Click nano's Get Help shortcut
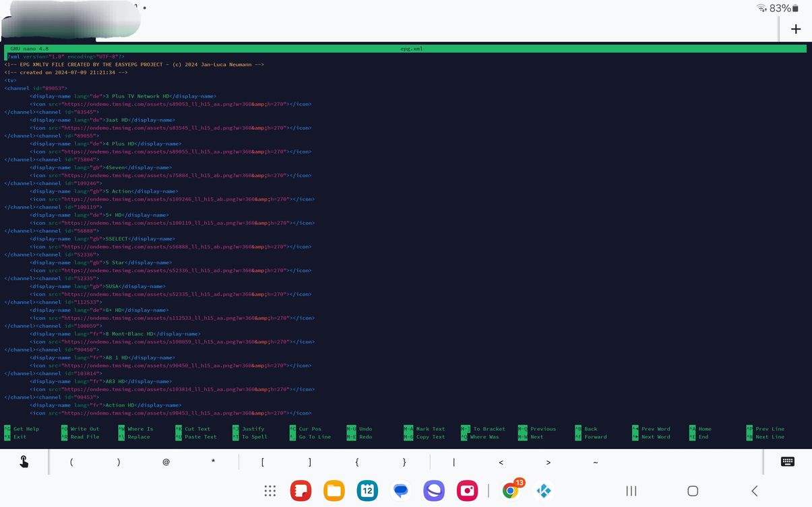 22,429
